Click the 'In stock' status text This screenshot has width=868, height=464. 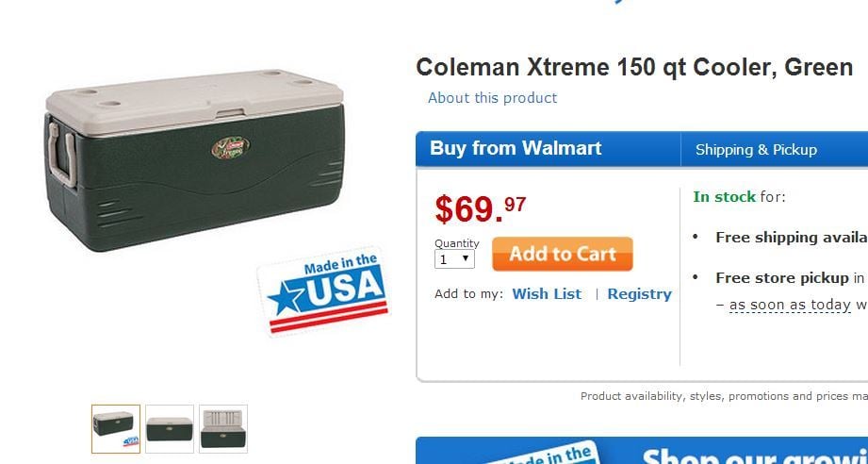point(724,197)
